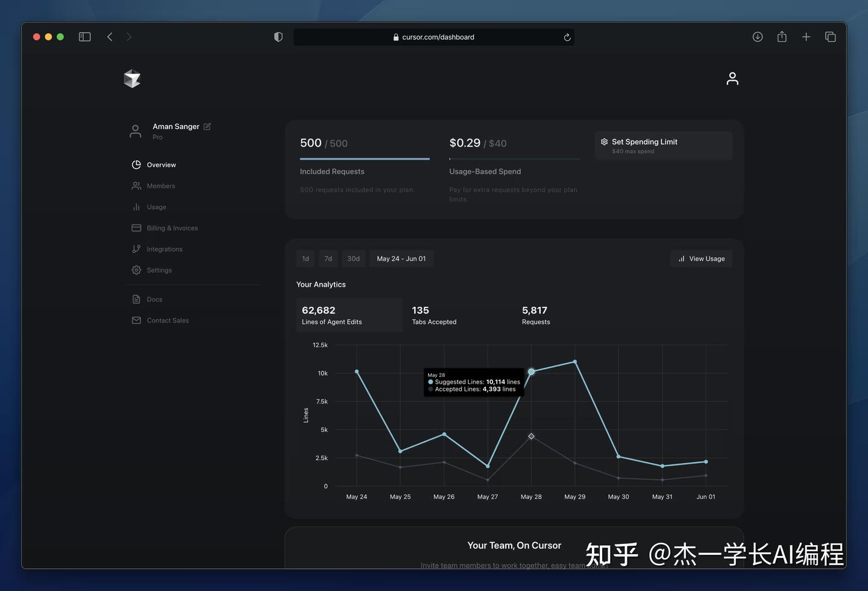The width and height of the screenshot is (868, 591).
Task: Switch analytics range to 30d
Action: point(353,258)
